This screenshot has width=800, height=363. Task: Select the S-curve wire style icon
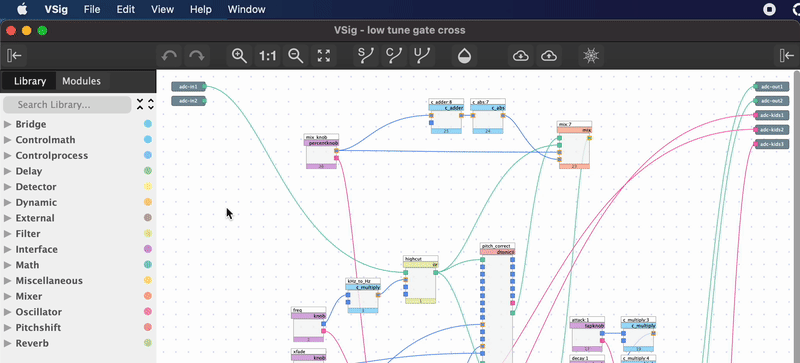tap(366, 56)
